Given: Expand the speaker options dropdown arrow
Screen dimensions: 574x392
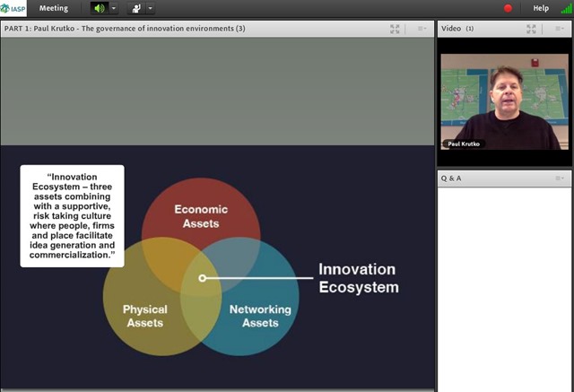Looking at the screenshot, I should pyautogui.click(x=114, y=8).
